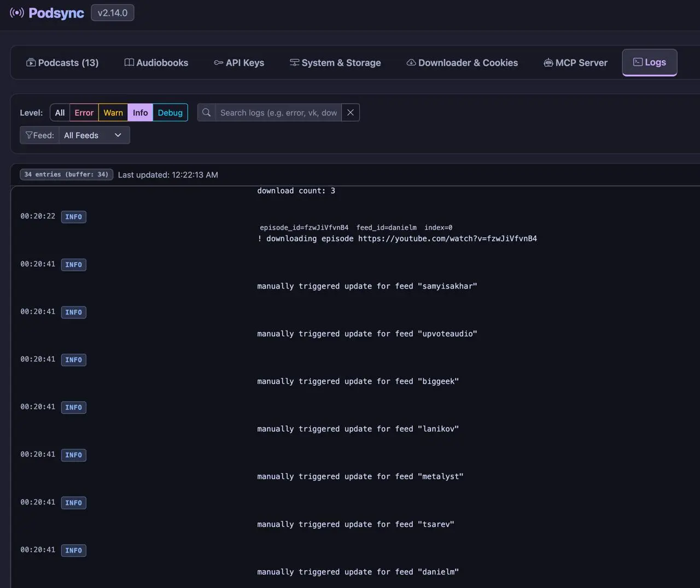Expand the All Feeds dropdown
The width and height of the screenshot is (700, 588).
(94, 135)
